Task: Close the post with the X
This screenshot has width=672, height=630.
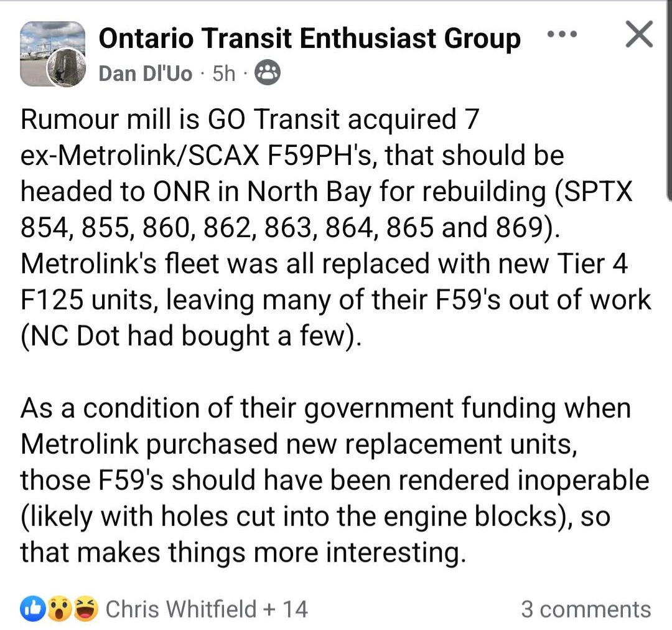Action: [x=638, y=35]
